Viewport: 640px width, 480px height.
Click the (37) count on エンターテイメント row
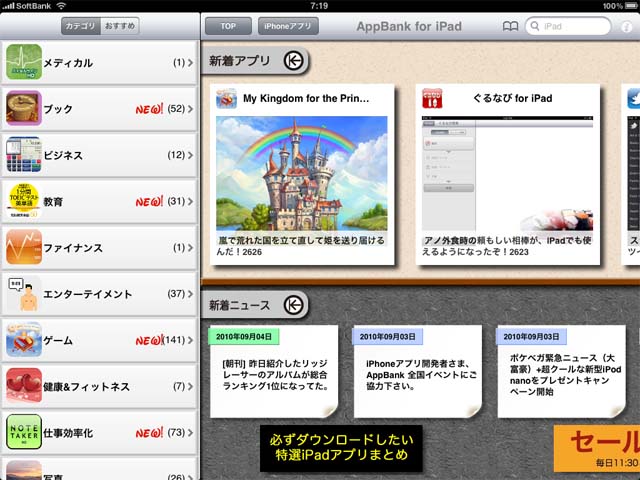click(176, 294)
